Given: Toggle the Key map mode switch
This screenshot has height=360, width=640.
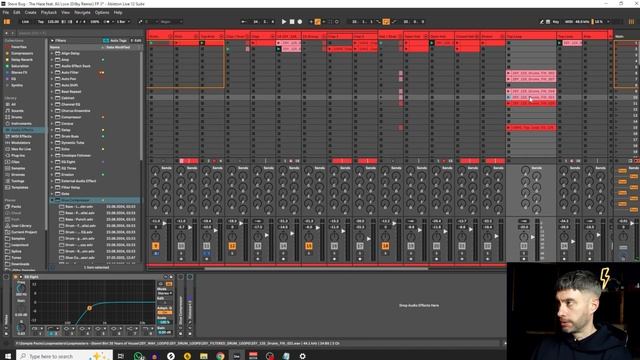Looking at the screenshot, I should click(556, 22).
